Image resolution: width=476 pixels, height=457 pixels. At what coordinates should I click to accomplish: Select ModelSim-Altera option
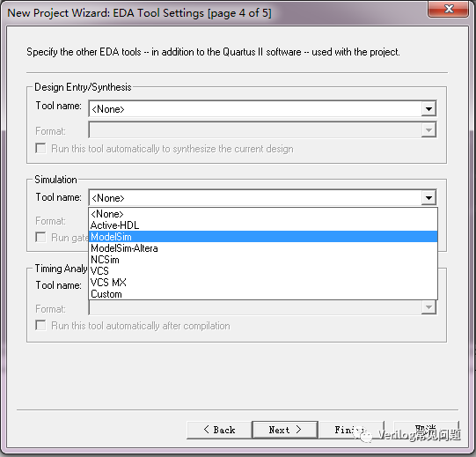coord(263,248)
